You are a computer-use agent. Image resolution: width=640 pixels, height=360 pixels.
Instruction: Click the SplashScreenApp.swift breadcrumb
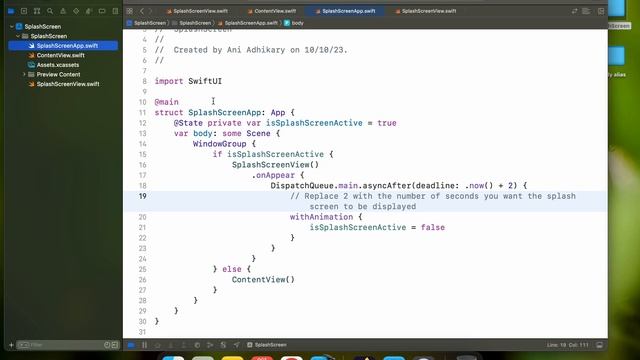247,23
